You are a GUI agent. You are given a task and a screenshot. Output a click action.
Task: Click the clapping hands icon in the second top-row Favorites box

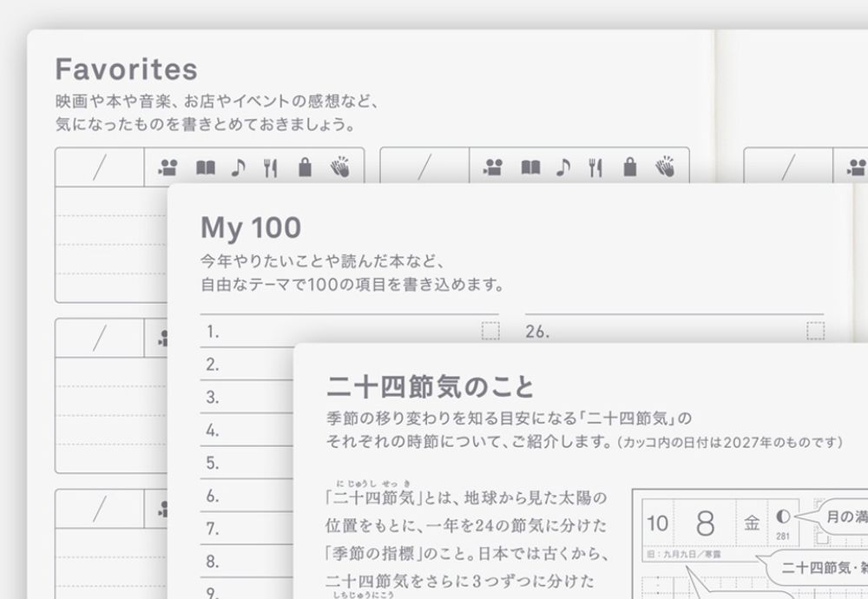(x=665, y=167)
